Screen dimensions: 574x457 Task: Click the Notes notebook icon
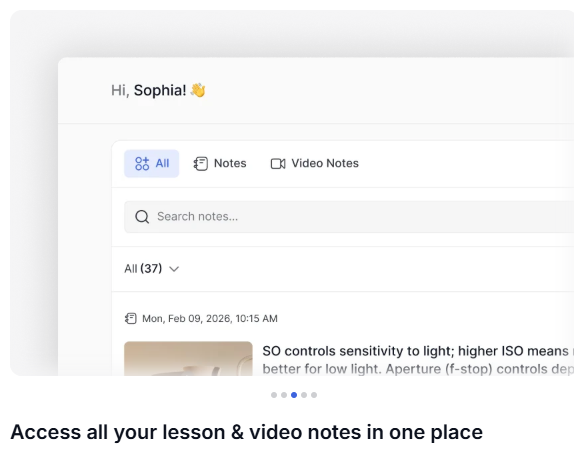(201, 164)
